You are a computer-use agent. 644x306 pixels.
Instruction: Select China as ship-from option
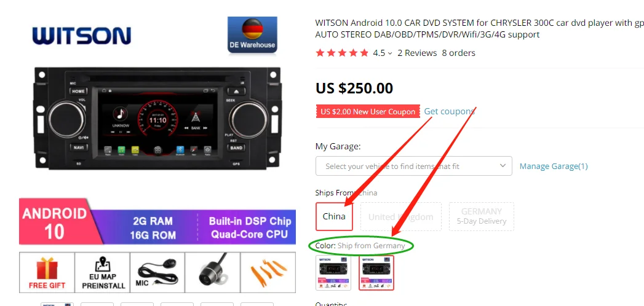click(x=334, y=216)
